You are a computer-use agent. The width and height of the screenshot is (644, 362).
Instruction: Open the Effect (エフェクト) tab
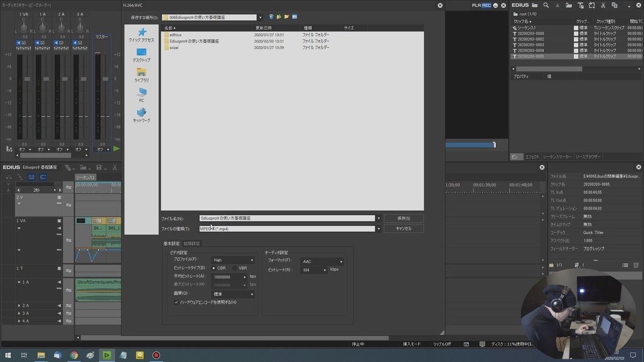click(x=532, y=157)
